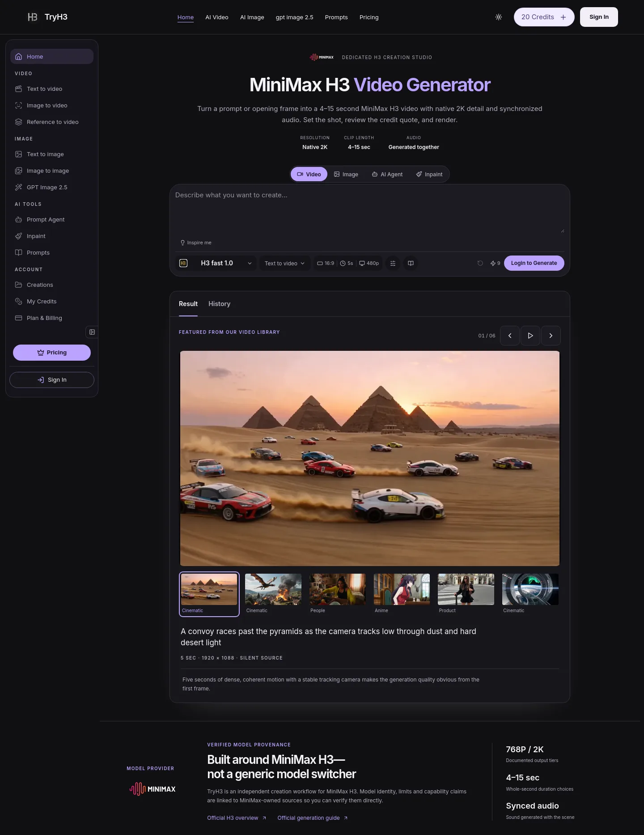Select the Result tab

click(x=188, y=304)
